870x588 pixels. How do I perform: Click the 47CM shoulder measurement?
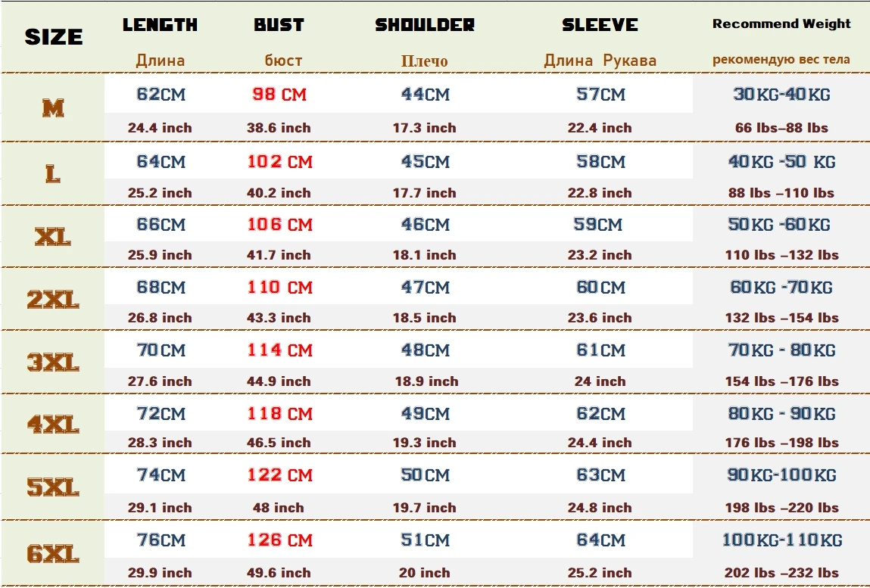425,288
